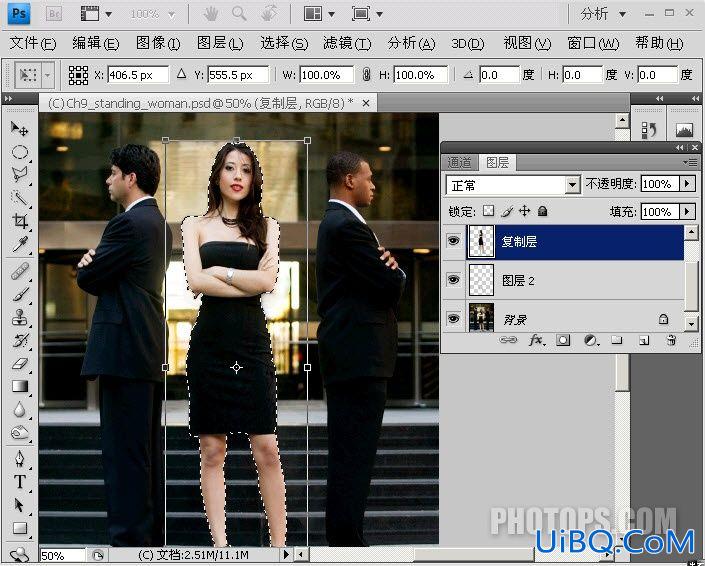705x566 pixels.
Task: Click the status bar info arrow
Action: click(286, 555)
